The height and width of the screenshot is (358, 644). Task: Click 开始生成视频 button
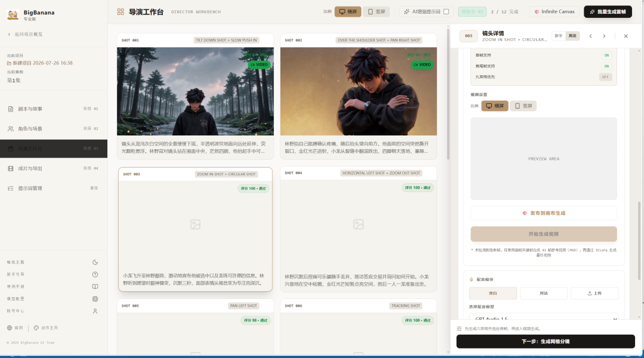[x=544, y=234]
